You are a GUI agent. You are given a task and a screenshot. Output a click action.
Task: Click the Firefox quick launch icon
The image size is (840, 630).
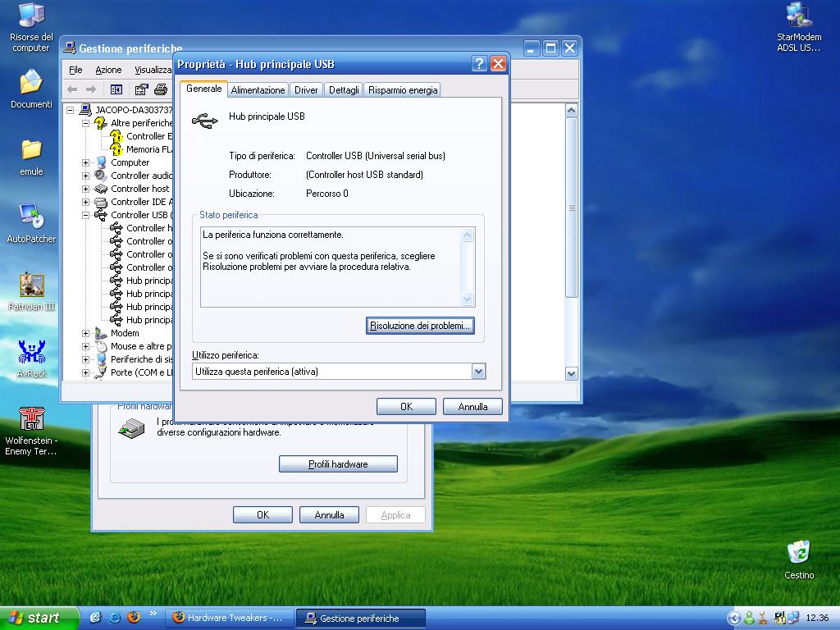tap(134, 618)
